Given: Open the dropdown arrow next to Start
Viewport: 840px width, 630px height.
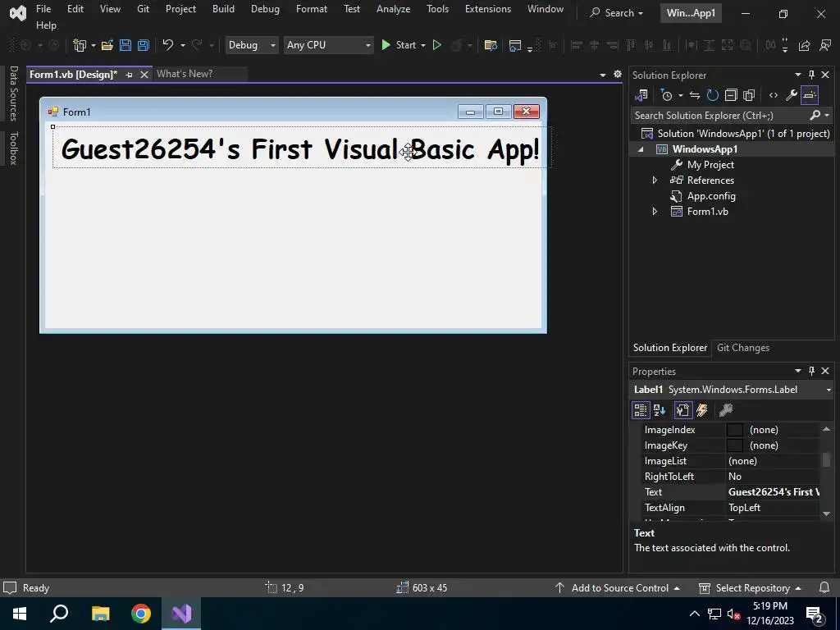Looking at the screenshot, I should click(x=423, y=46).
